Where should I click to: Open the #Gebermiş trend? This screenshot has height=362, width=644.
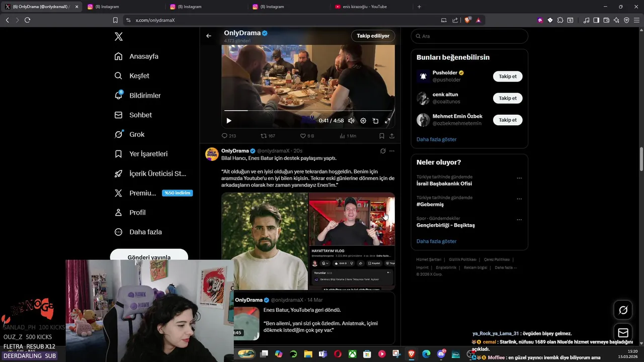[x=430, y=205]
